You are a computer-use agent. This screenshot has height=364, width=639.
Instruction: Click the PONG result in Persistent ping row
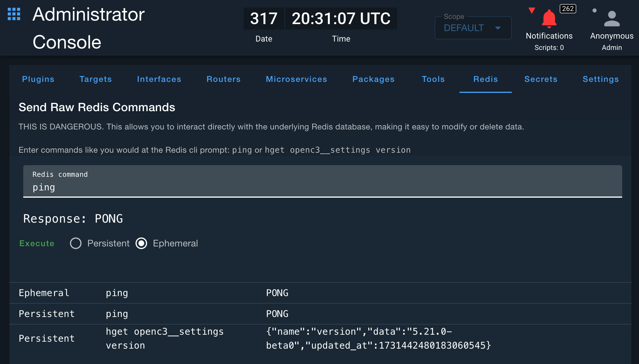277,314
